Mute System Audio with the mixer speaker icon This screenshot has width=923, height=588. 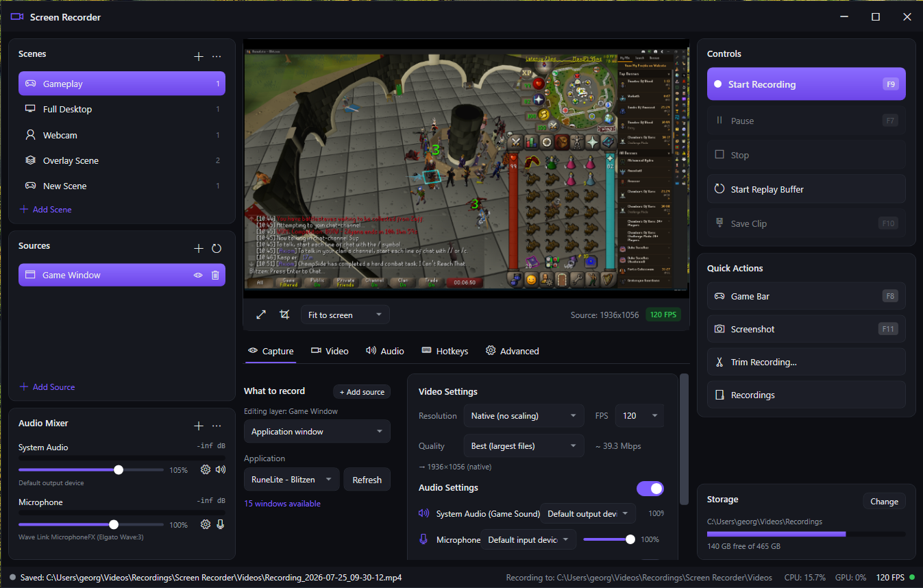pyautogui.click(x=220, y=469)
